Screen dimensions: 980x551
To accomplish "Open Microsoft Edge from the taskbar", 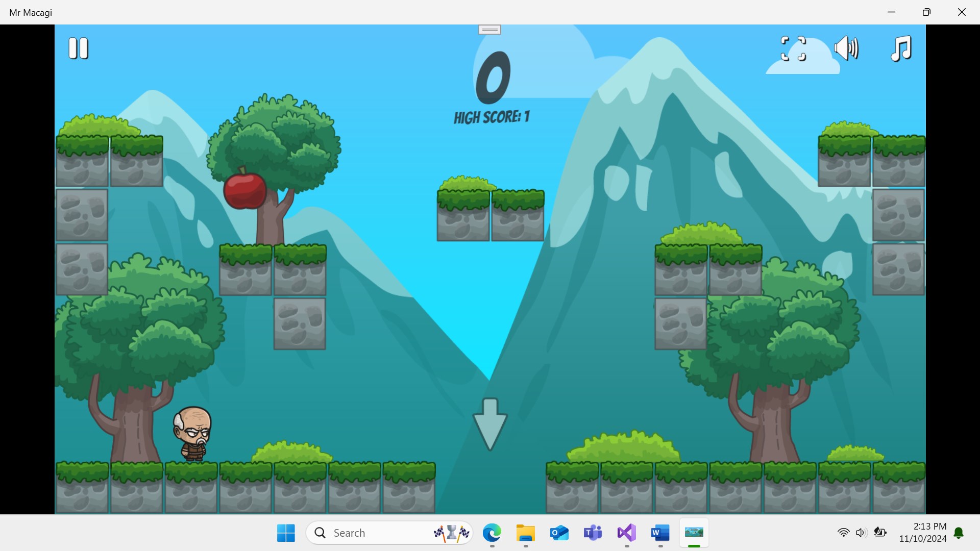I will [x=492, y=533].
